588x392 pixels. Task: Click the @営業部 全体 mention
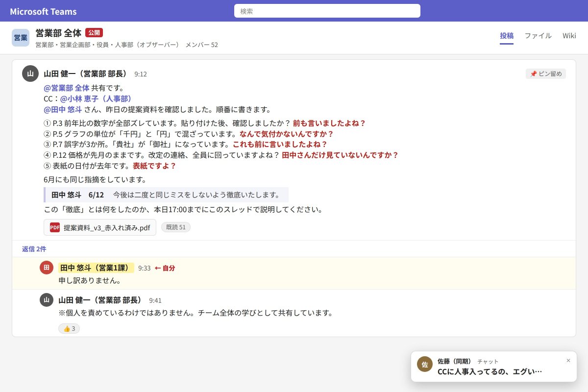click(x=67, y=88)
